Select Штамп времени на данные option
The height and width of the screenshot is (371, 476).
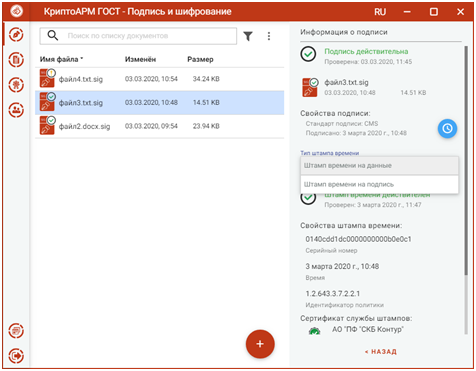(x=379, y=166)
